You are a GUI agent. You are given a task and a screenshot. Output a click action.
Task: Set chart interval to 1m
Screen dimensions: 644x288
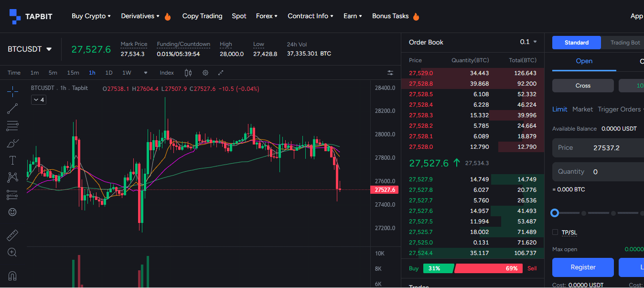click(x=34, y=73)
